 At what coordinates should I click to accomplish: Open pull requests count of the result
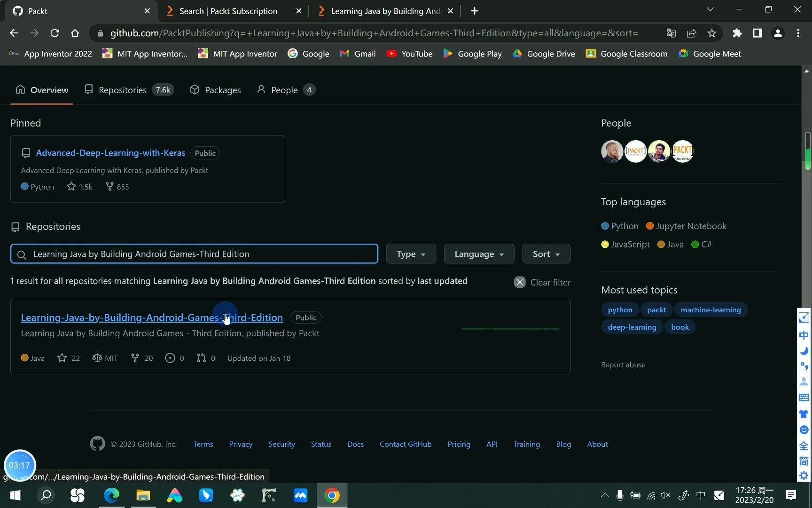[206, 358]
